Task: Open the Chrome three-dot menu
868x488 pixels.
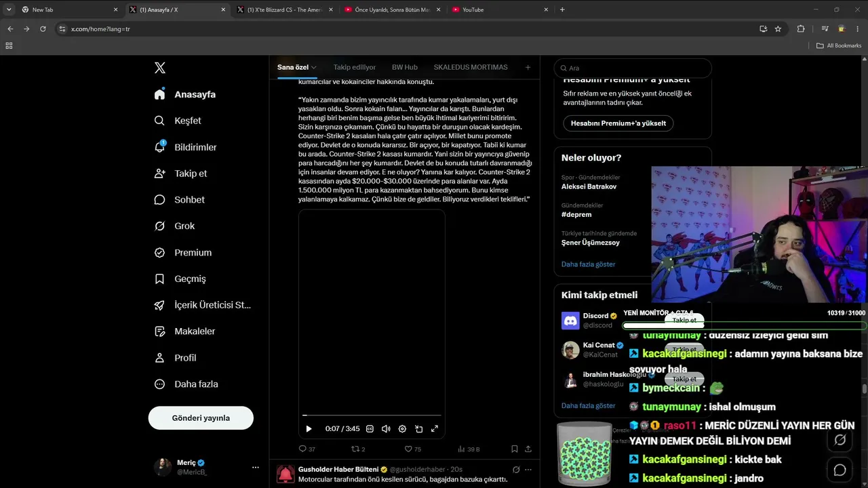Action: (858, 29)
